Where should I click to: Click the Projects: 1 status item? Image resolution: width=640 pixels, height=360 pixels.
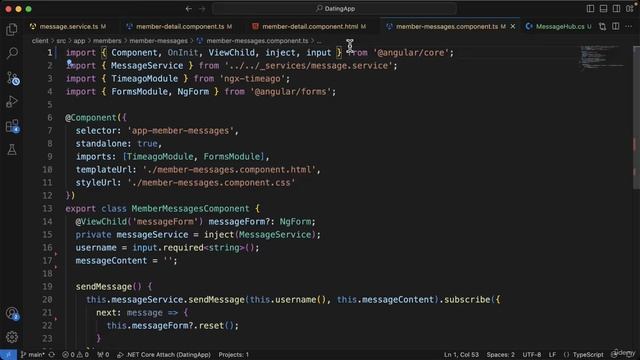[x=233, y=355]
